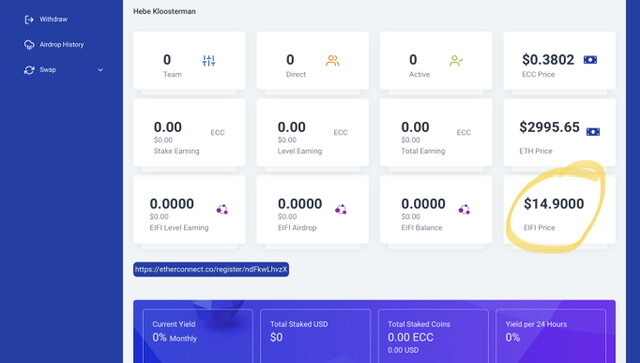
Task: Click the Team count label
Action: point(172,74)
